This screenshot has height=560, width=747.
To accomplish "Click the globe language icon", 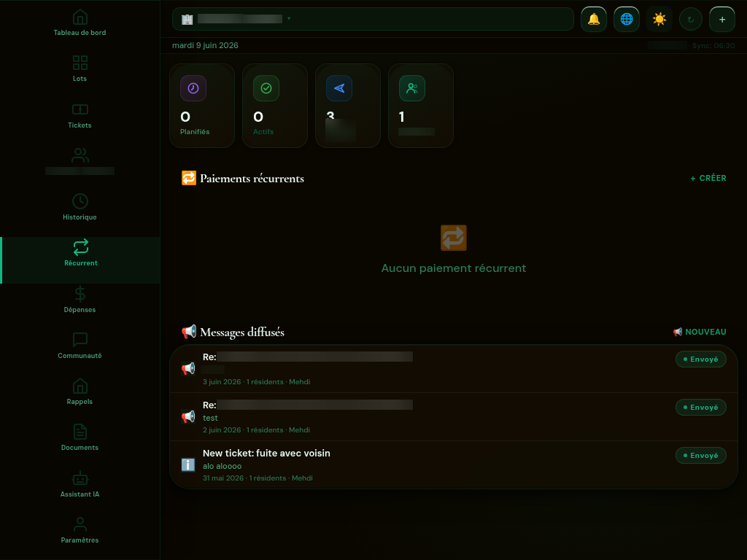I will click(627, 20).
